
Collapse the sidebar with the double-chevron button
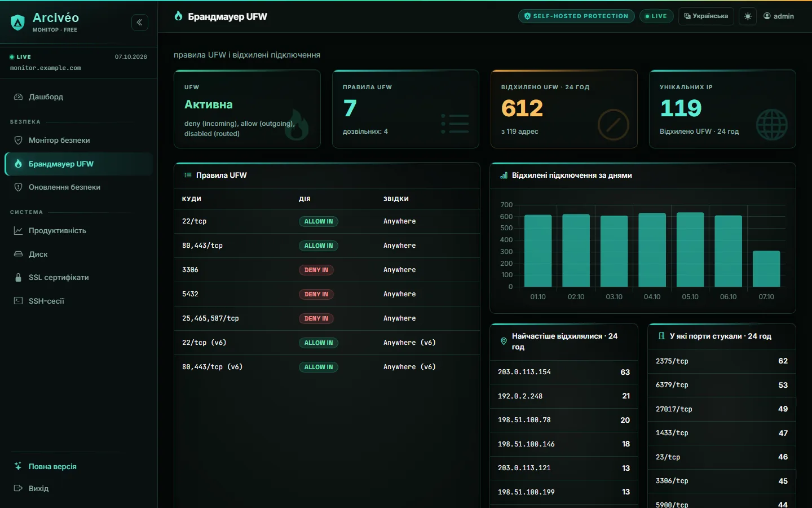[x=140, y=23]
